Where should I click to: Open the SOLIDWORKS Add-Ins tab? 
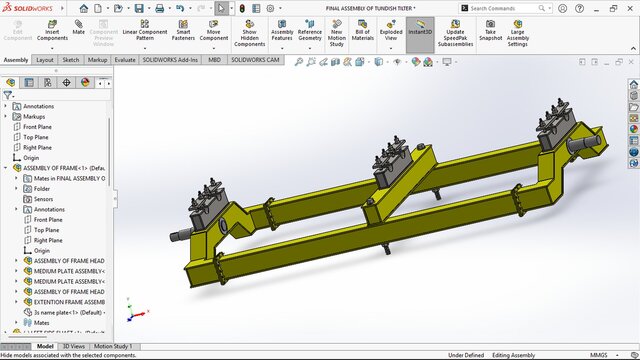click(170, 60)
